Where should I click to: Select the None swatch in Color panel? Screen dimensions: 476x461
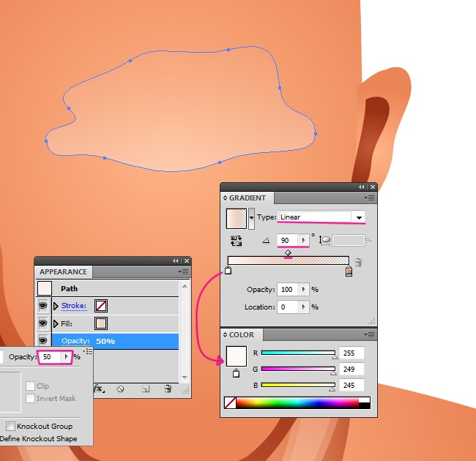coord(231,402)
